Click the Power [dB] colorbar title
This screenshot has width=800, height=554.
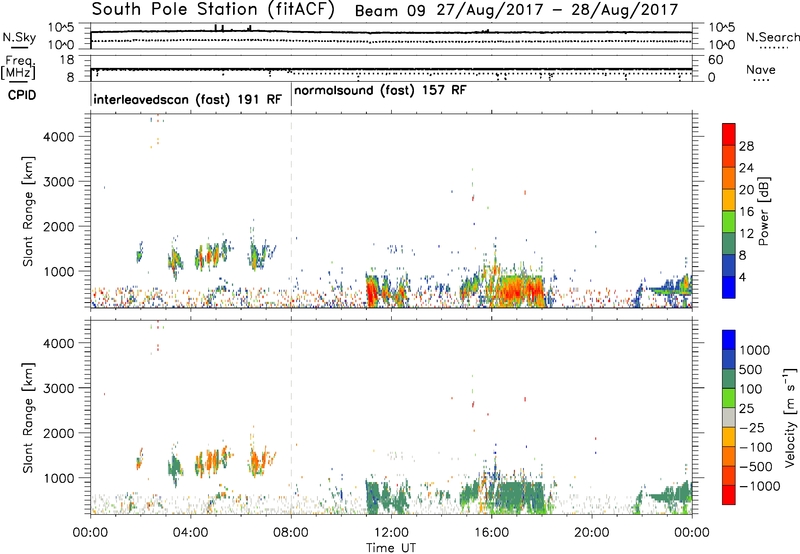tap(763, 211)
